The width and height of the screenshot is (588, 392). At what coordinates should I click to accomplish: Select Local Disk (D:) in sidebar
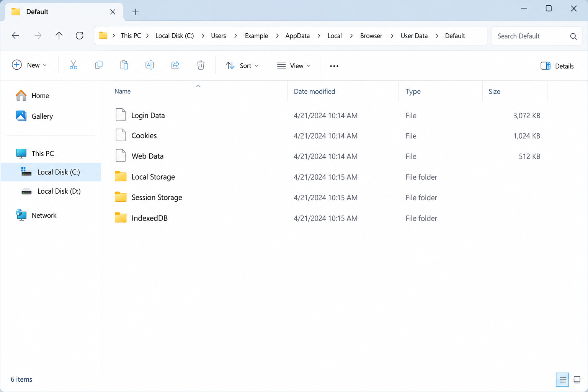pos(51,191)
